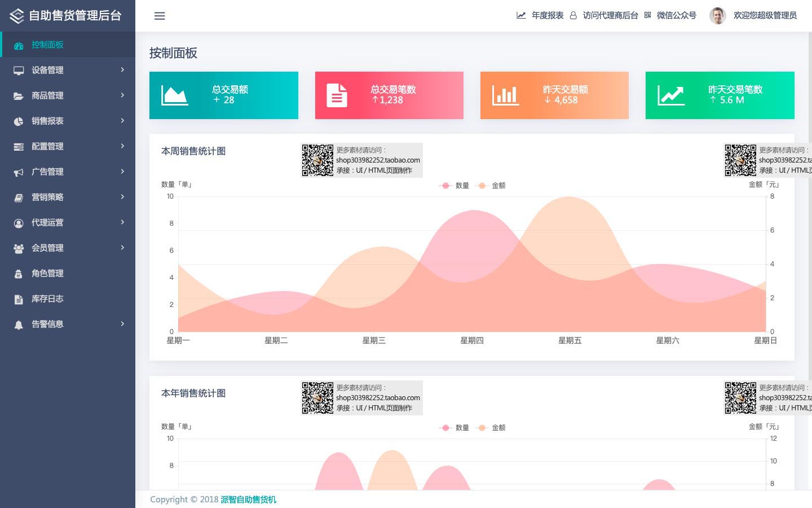
Task: Click the hamburger menu icon to collapse sidebar
Action: click(160, 16)
